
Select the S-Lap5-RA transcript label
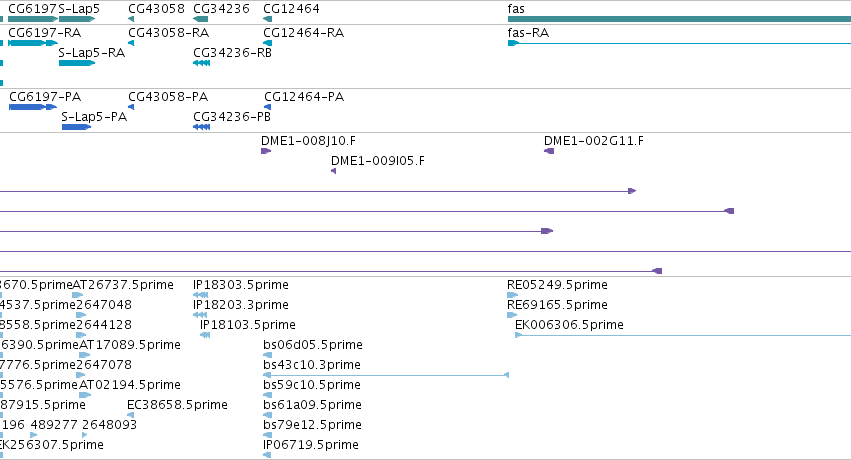point(92,53)
